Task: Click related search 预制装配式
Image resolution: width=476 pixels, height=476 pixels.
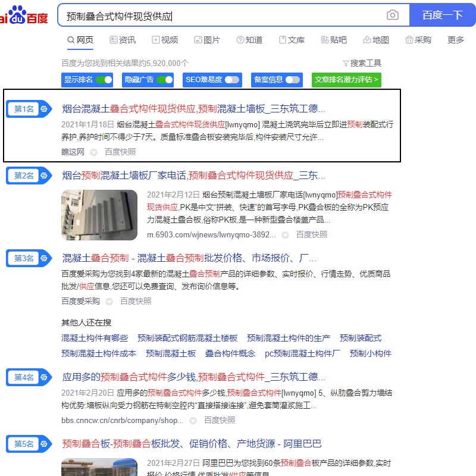Action: (x=361, y=338)
